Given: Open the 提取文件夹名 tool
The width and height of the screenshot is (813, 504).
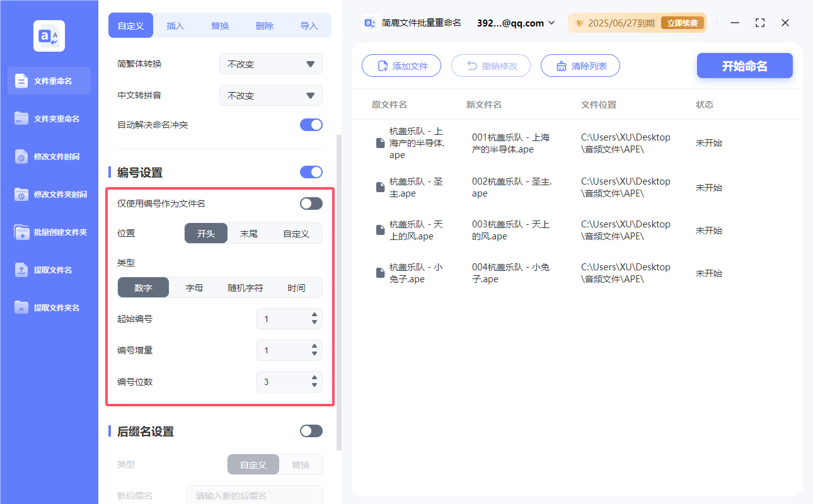Looking at the screenshot, I should click(x=49, y=307).
